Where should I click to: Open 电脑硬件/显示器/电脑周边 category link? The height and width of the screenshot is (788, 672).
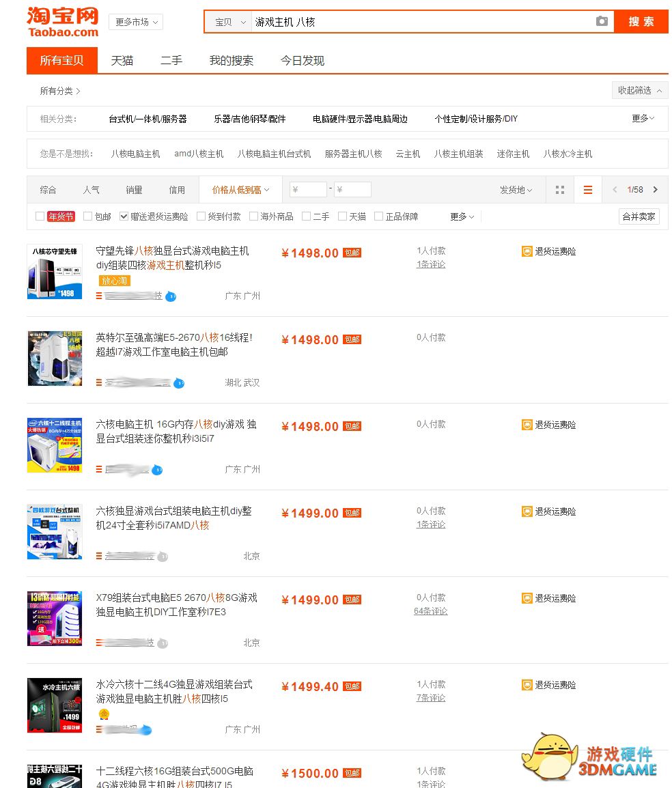(360, 119)
